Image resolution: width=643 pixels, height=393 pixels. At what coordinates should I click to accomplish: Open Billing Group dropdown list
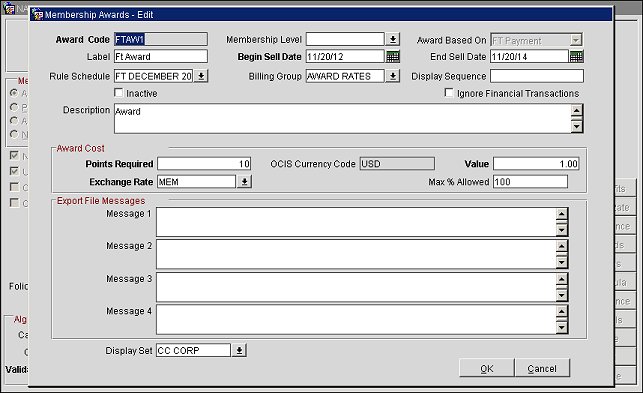tap(392, 76)
